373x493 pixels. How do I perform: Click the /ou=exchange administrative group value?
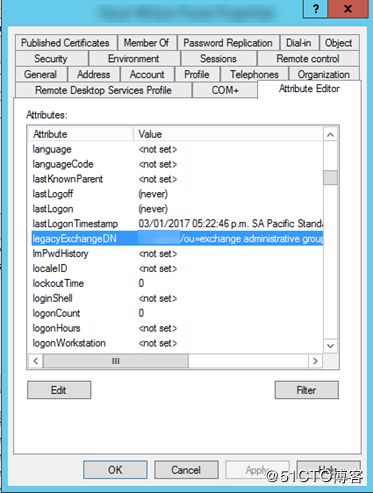point(251,239)
